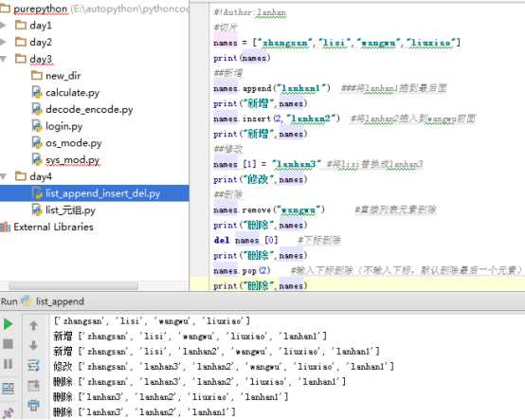This screenshot has height=420, width=525.
Task: Collapse the day4 folder arrow
Action: pyautogui.click(x=3, y=176)
